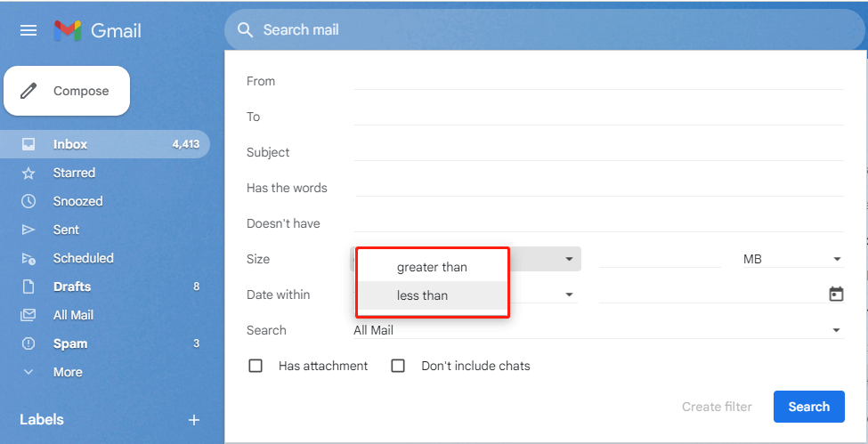Enable the Has attachment checkbox
The image size is (868, 444).
[256, 366]
